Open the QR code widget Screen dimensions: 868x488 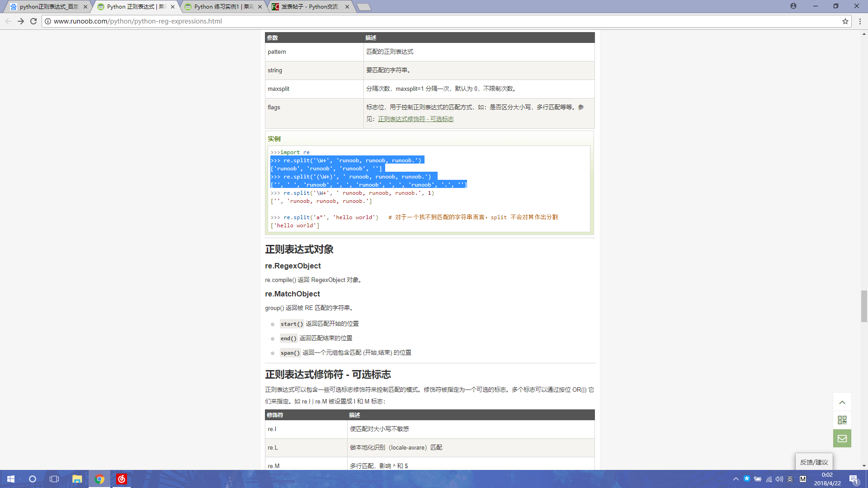coord(842,420)
